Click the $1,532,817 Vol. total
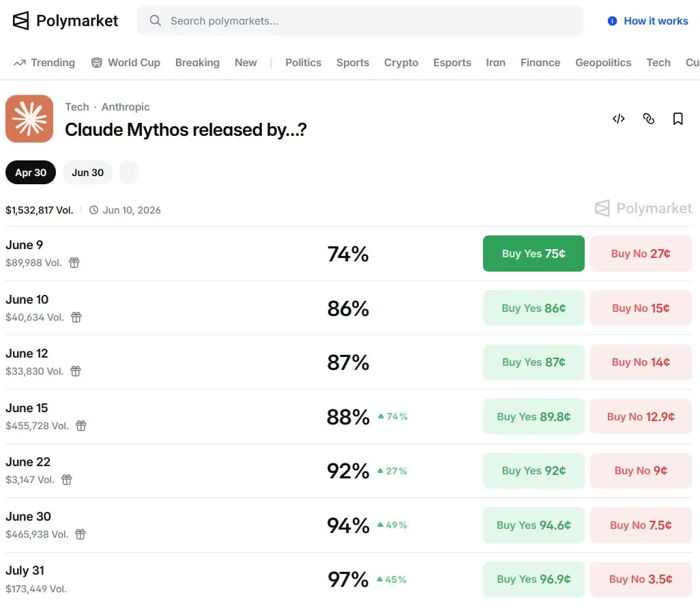 click(x=40, y=210)
